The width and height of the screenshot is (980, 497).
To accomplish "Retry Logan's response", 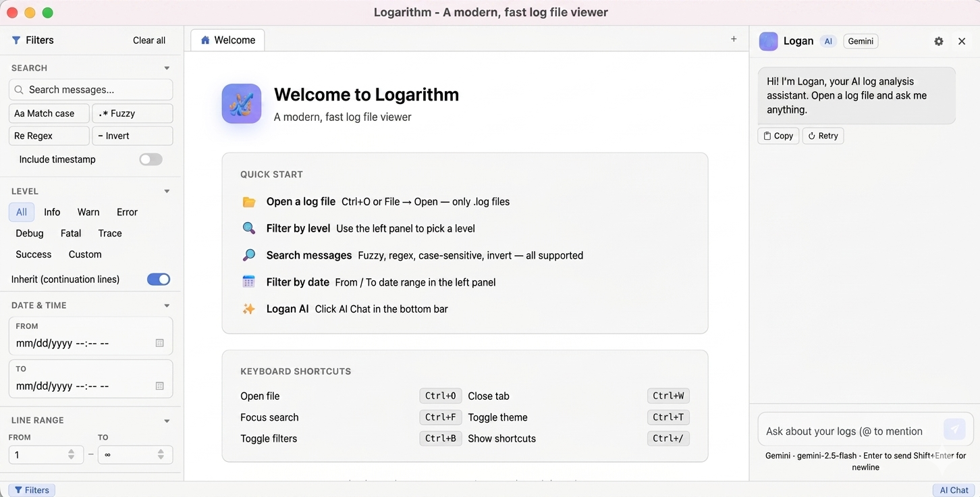I will point(823,136).
